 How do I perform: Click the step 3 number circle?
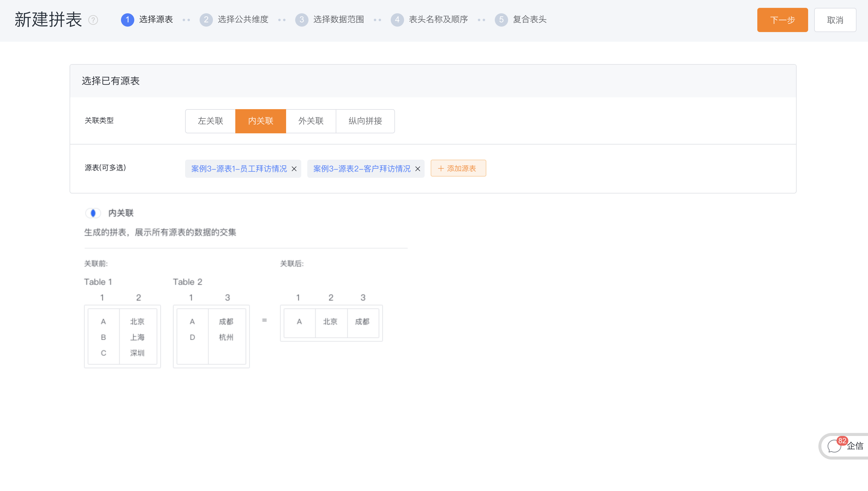click(302, 20)
